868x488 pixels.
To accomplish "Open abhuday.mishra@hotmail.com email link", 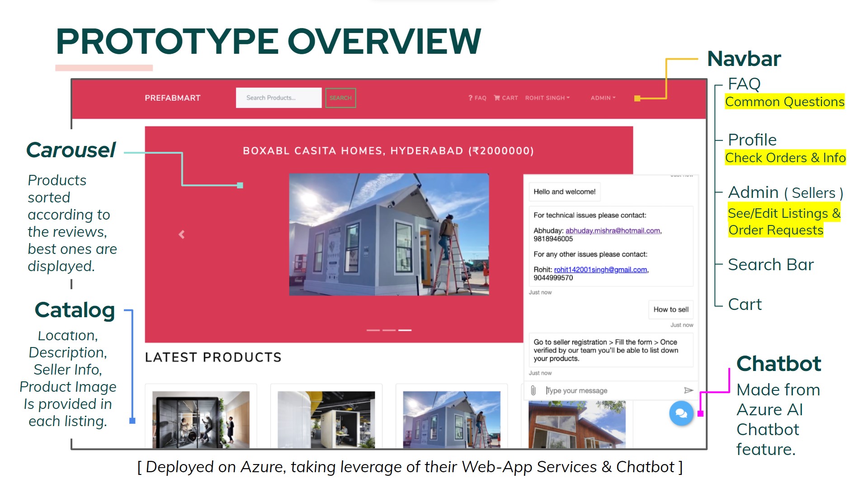I will [613, 230].
